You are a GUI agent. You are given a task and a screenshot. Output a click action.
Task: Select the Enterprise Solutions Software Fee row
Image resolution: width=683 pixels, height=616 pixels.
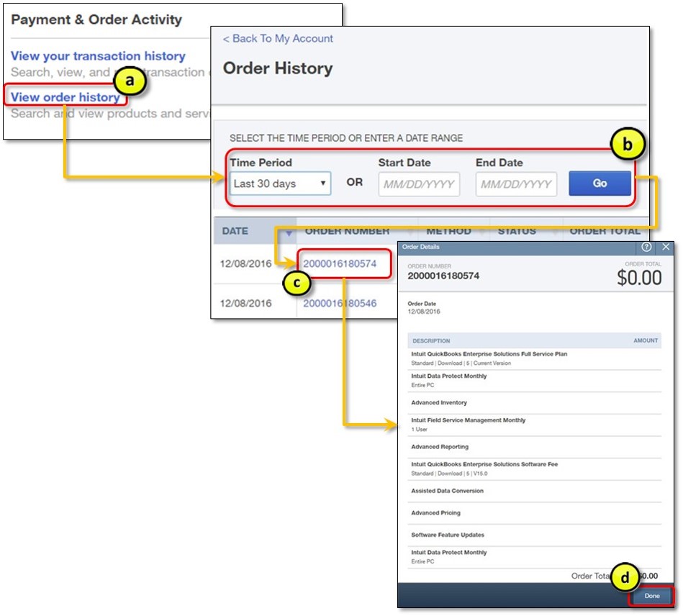click(534, 468)
